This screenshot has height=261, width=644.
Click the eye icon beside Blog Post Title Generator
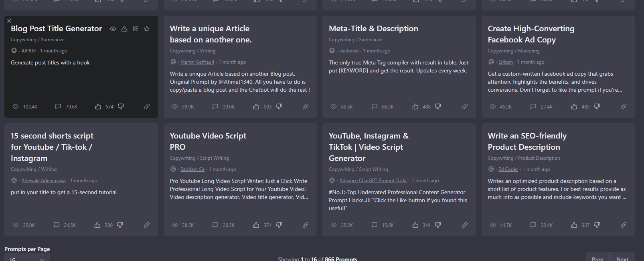(113, 29)
